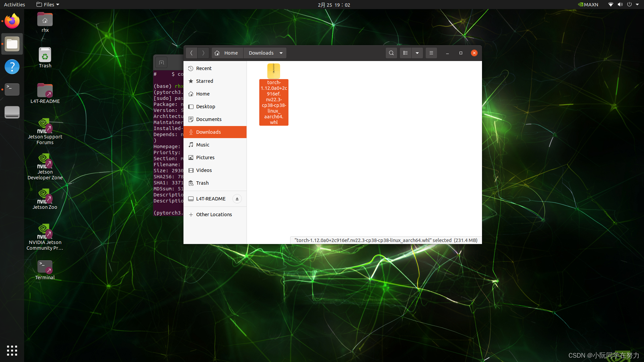Open Videos in the sidebar

215,170
